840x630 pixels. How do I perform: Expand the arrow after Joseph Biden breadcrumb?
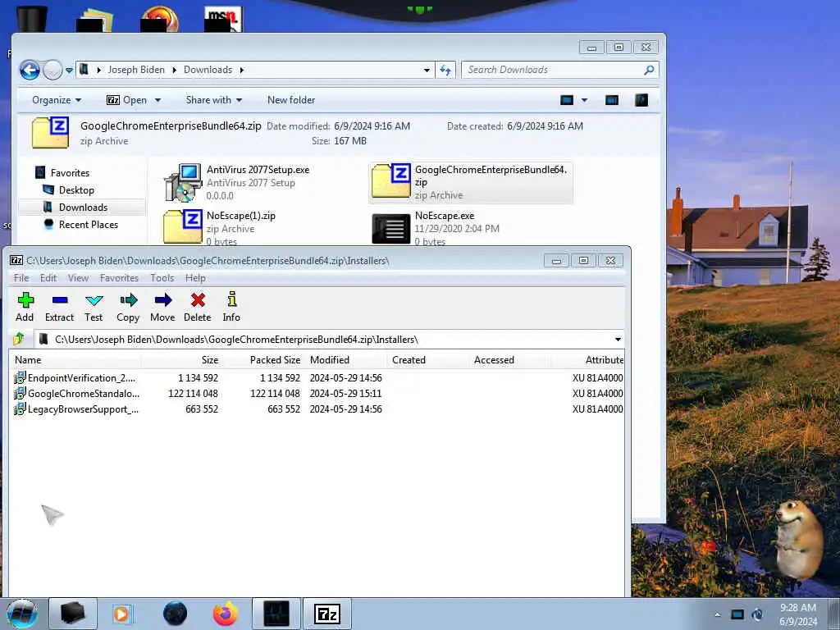[x=174, y=70]
